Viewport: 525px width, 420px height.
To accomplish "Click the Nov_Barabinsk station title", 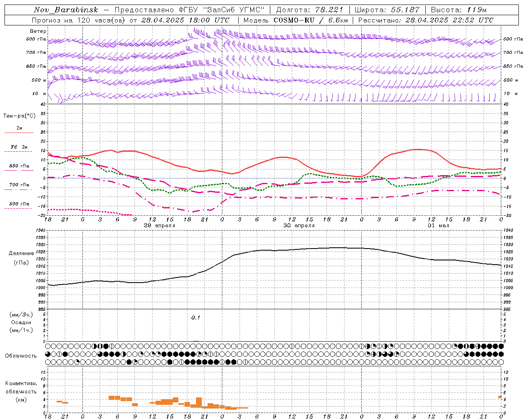I will 66,10.
